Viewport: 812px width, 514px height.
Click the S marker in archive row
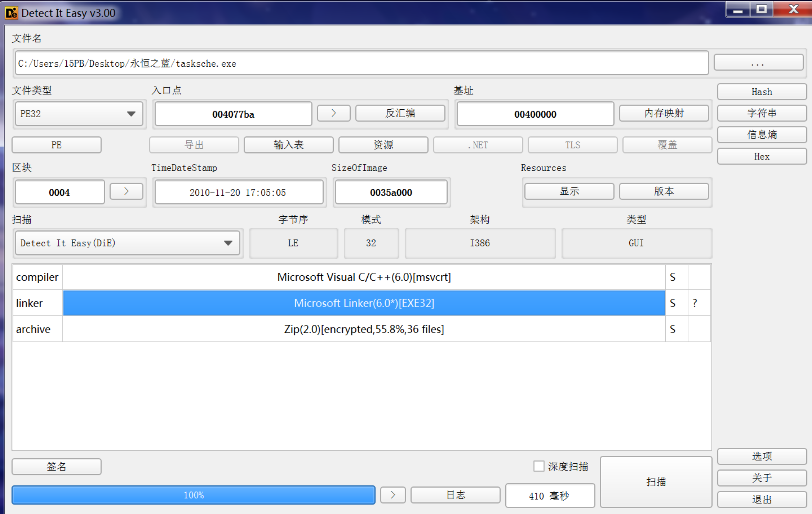click(672, 329)
